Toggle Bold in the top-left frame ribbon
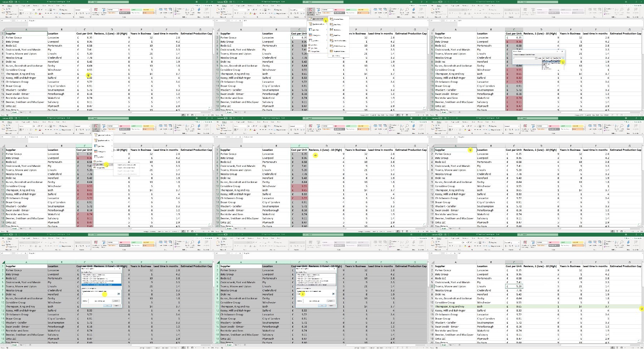Screen dimensions: 644x349 tap(20, 13)
